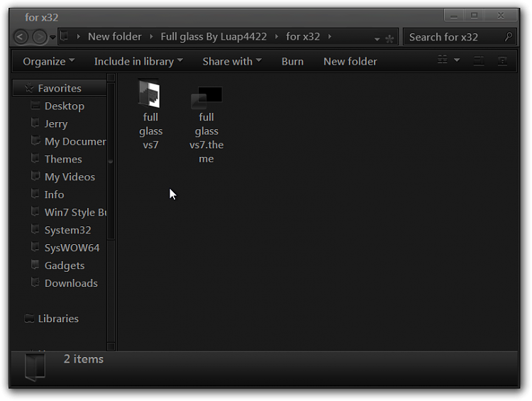532x401 pixels.
Task: Click the Desktop icon in Favorites
Action: click(x=35, y=105)
